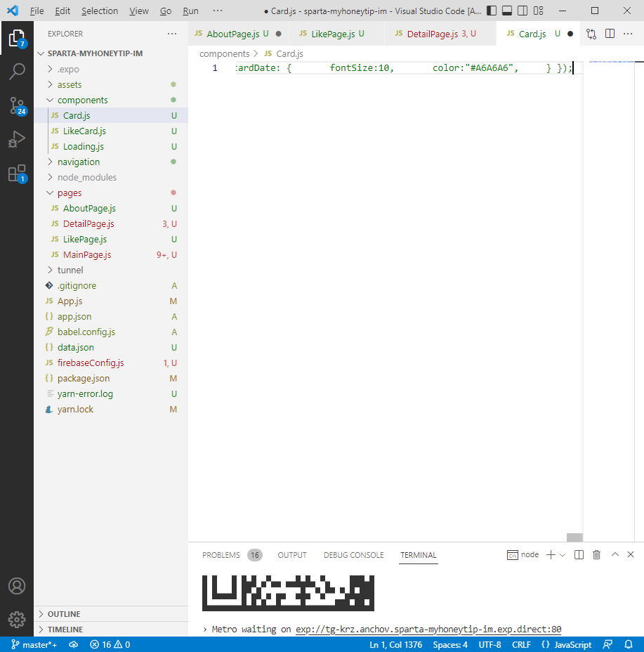
Task: Open the Selection menu
Action: coord(100,11)
